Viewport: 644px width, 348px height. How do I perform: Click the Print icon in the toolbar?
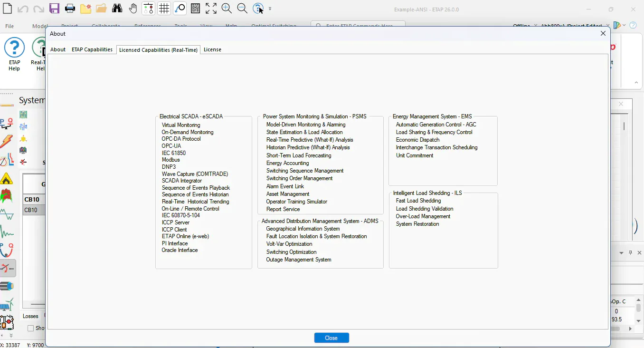70,9
